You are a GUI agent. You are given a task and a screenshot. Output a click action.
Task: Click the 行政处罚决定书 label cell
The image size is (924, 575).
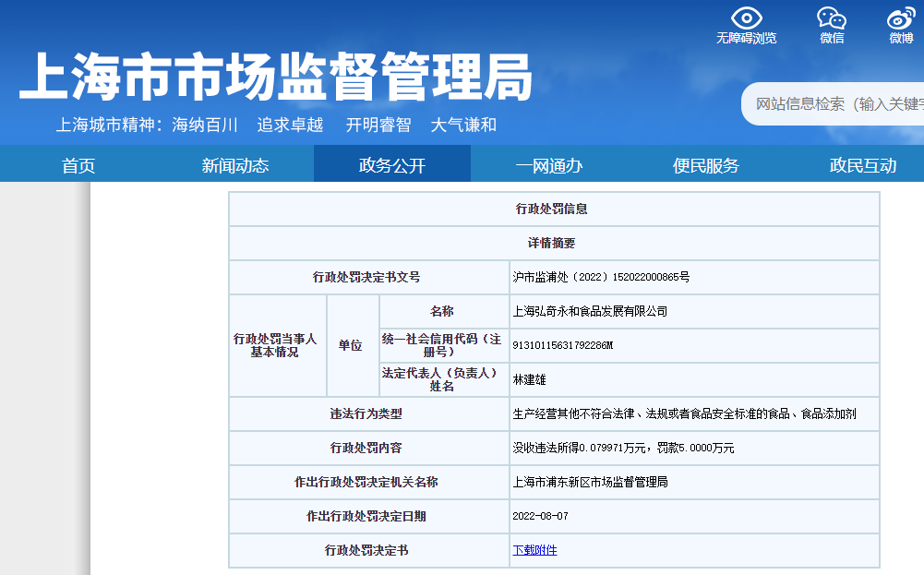369,550
